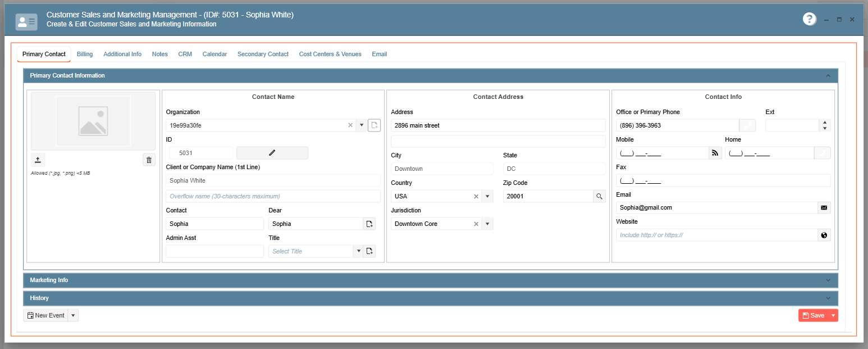868x349 pixels.
Task: Click the image placeholder thumbnail
Action: pos(93,121)
